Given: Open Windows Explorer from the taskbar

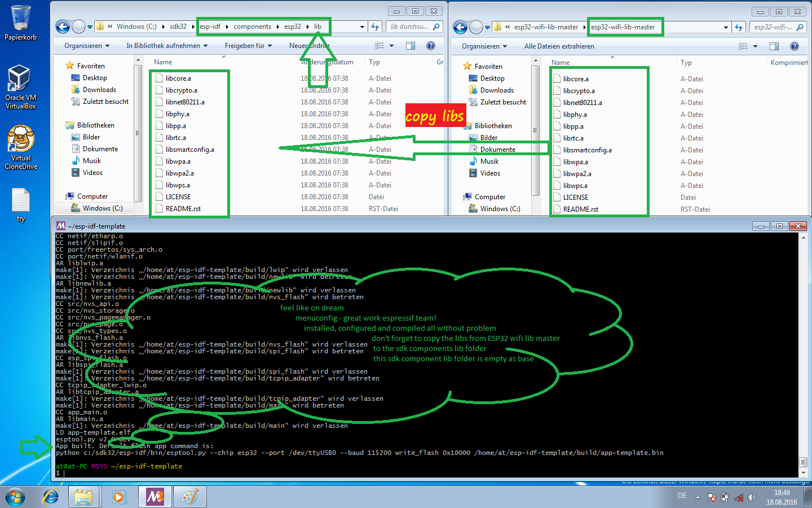Looking at the screenshot, I should point(83,497).
